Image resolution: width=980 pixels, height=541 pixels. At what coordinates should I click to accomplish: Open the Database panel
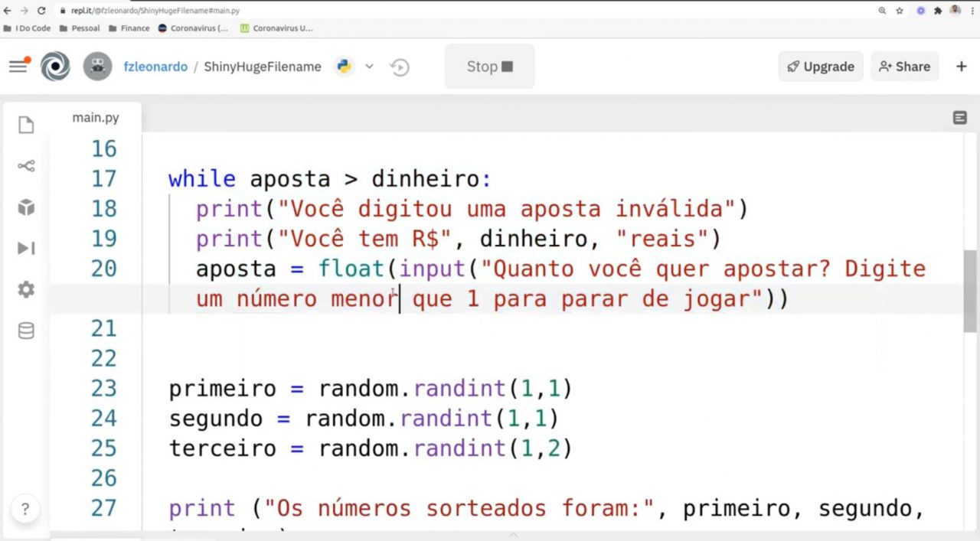pyautogui.click(x=25, y=331)
